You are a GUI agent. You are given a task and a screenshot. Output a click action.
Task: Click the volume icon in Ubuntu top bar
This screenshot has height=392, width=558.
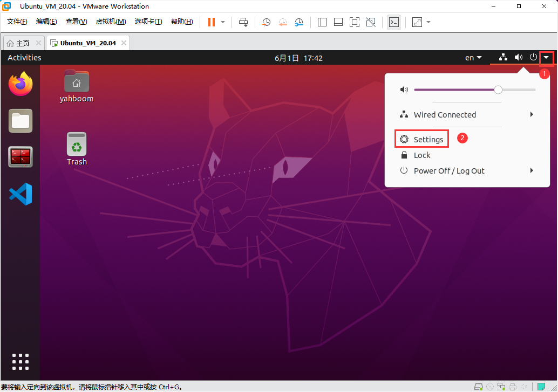click(x=519, y=57)
